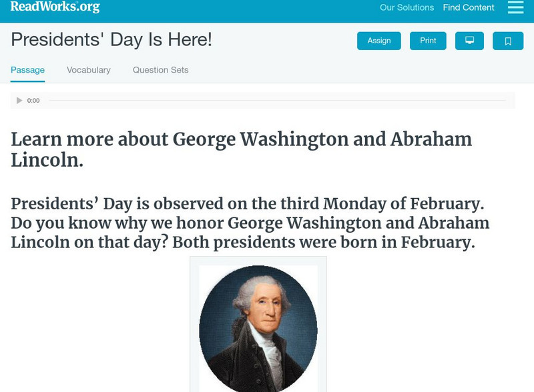Image resolution: width=534 pixels, height=392 pixels.
Task: Assign this passage to students
Action: 378,40
